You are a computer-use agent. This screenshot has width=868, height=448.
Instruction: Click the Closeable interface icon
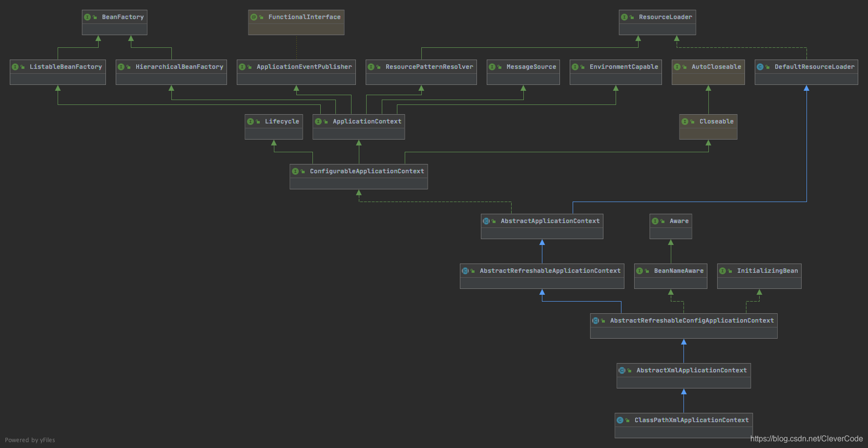(x=685, y=122)
